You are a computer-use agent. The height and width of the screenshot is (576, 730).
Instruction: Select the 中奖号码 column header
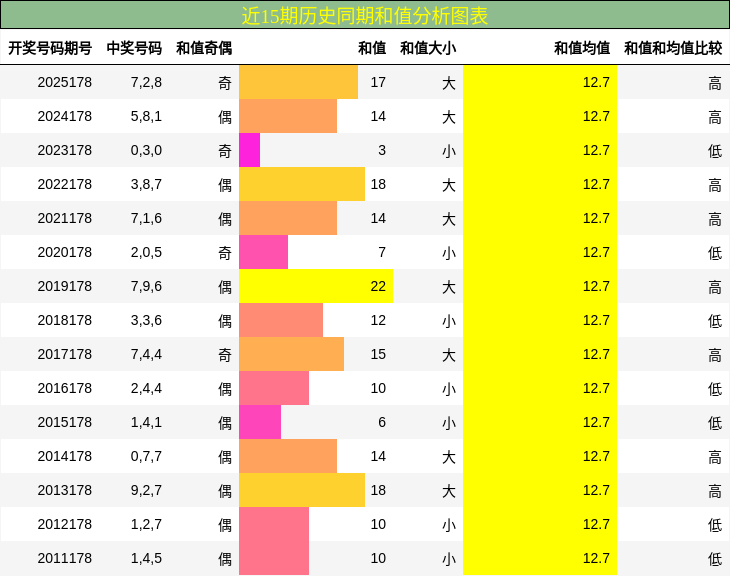click(134, 48)
